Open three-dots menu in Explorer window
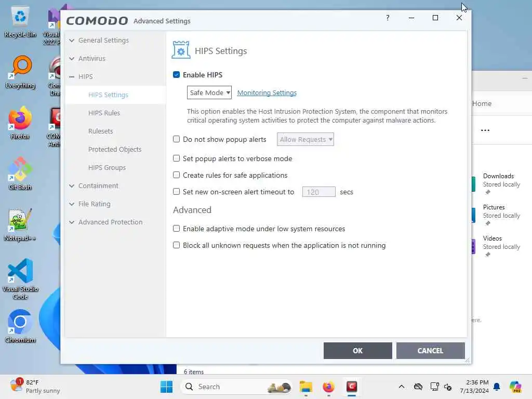The image size is (532, 399). click(485, 130)
